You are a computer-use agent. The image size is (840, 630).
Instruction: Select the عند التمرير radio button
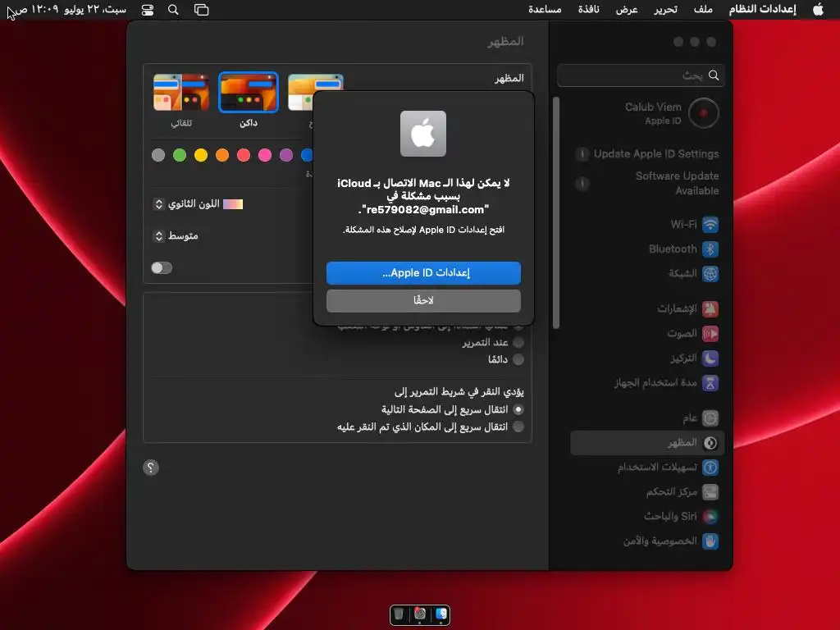[x=518, y=342]
